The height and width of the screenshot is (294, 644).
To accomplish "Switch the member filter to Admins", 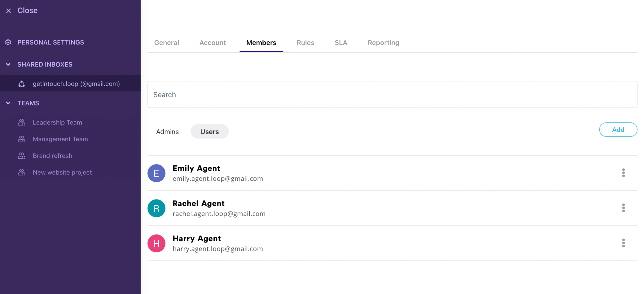I will (167, 131).
